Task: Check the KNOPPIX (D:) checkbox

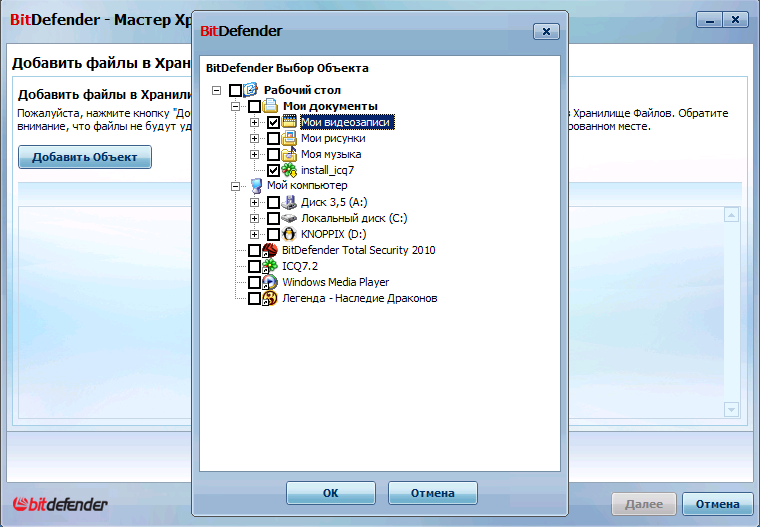Action: (x=273, y=234)
